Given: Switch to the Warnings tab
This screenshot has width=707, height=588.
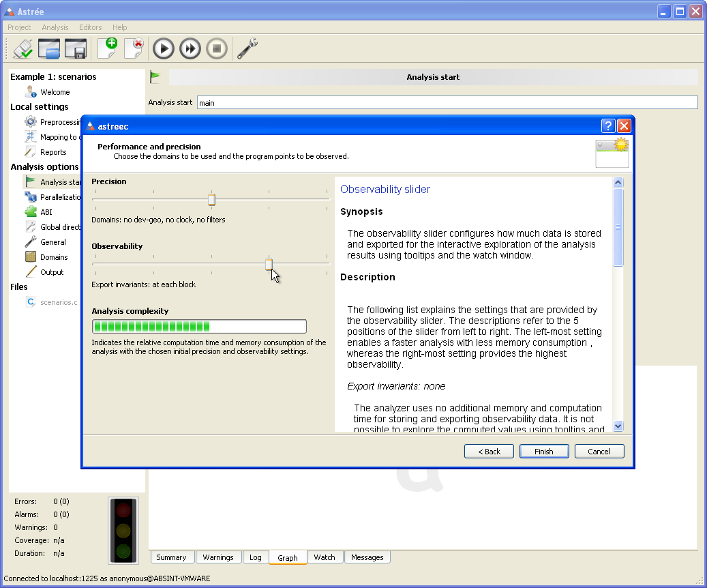Looking at the screenshot, I should coord(218,557).
